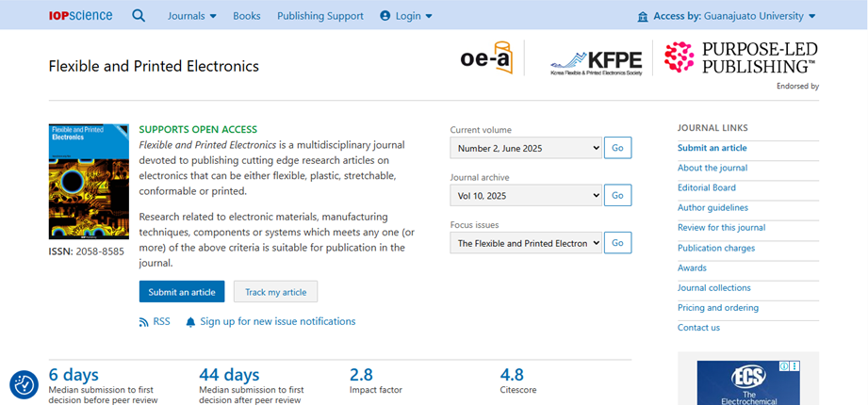Open the Author guidelines link

[x=713, y=207]
